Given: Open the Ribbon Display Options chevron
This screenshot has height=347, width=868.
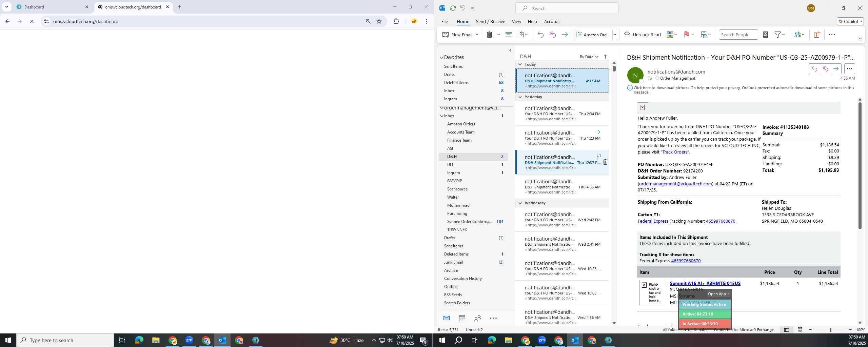Looking at the screenshot, I should 860,38.
